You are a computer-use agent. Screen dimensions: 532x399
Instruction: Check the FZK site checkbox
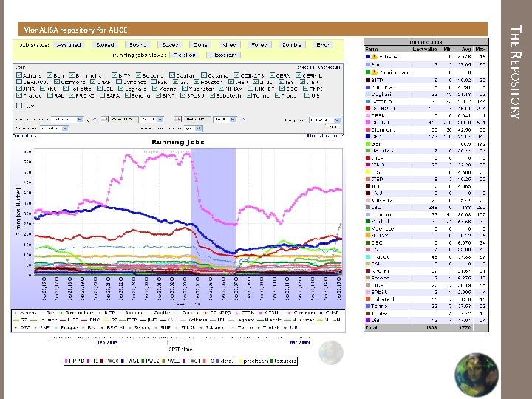click(x=154, y=82)
